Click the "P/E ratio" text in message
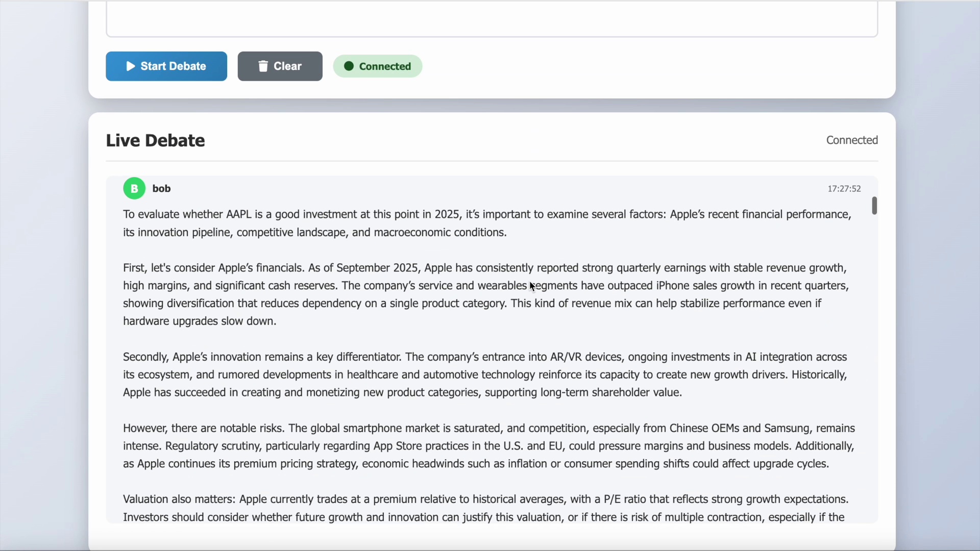 625,499
